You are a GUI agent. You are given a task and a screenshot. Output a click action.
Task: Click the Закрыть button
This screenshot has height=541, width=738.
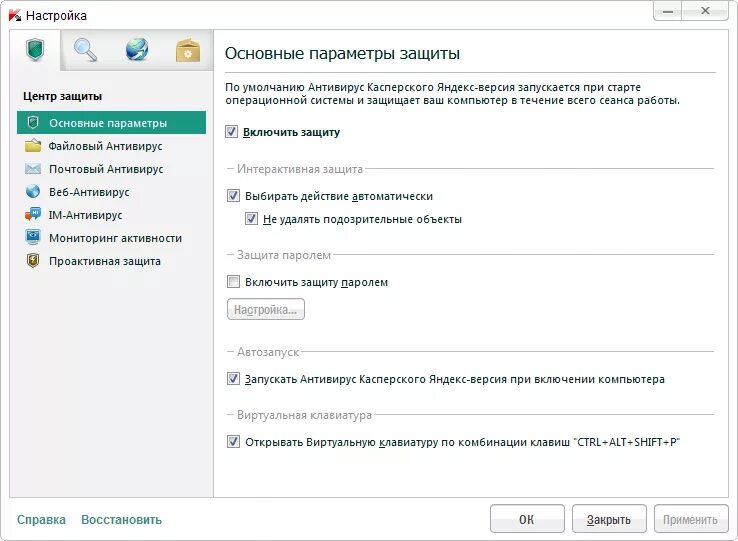coord(609,519)
